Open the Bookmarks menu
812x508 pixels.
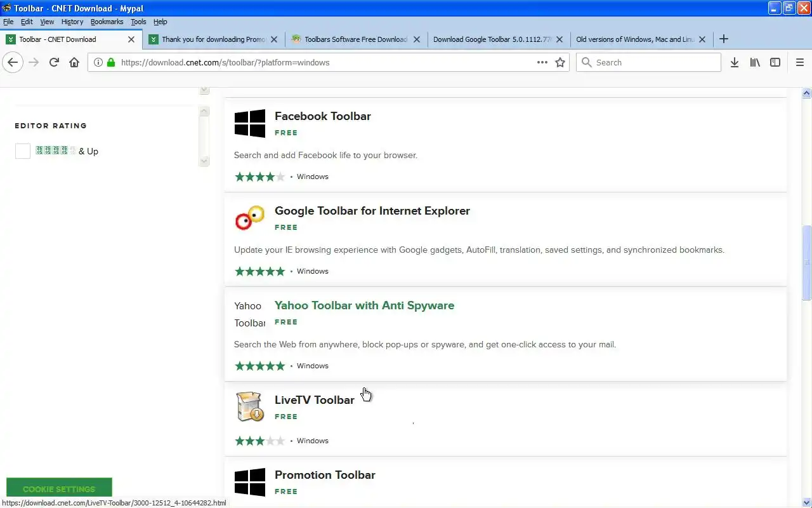click(107, 22)
